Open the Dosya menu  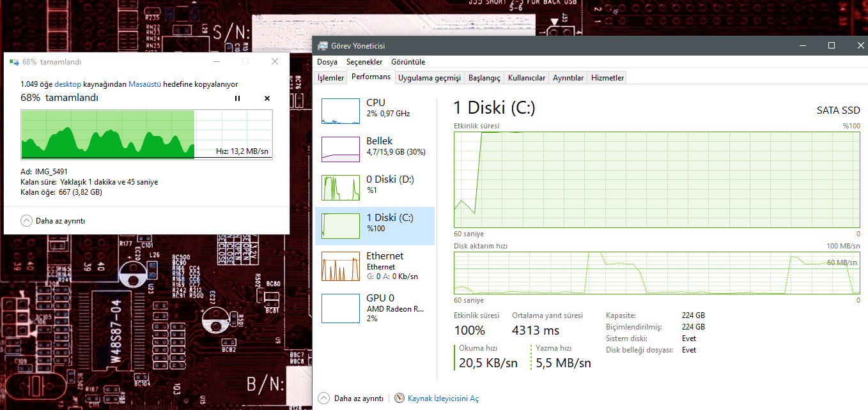(327, 62)
